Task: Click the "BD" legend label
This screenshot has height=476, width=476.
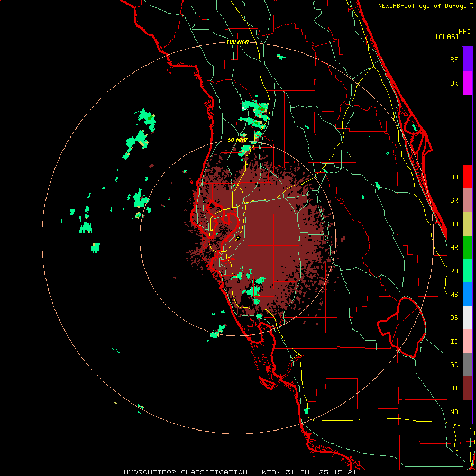Action: [x=454, y=224]
